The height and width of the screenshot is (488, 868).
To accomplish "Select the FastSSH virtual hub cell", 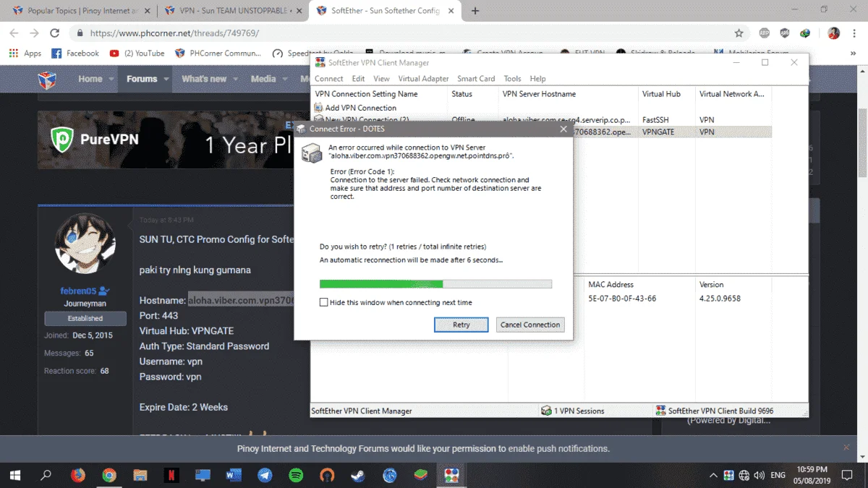I will click(x=655, y=120).
